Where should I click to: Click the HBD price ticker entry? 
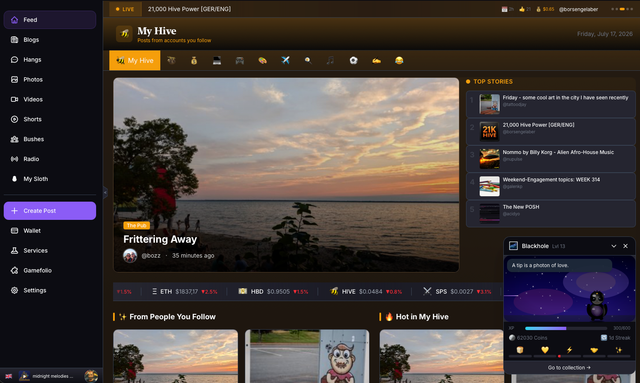click(273, 292)
